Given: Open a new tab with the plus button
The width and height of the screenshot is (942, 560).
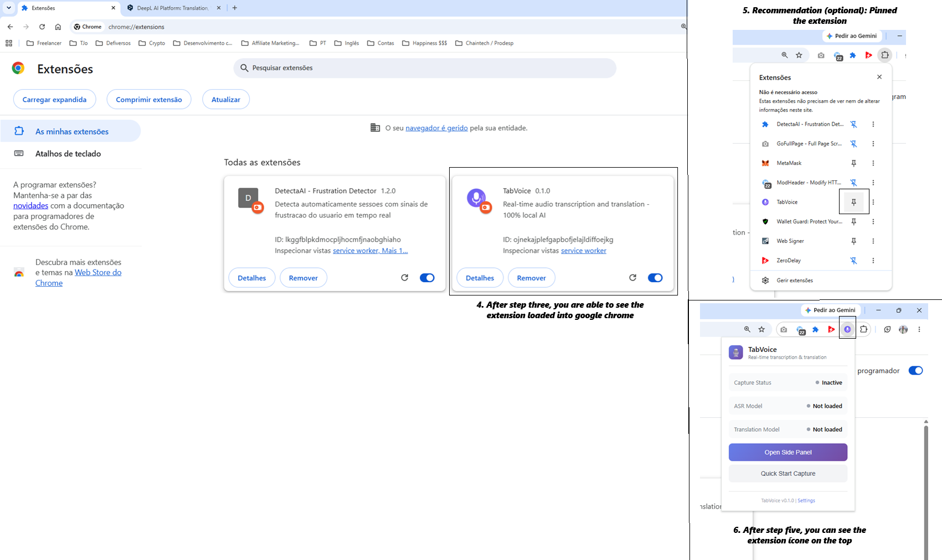Looking at the screenshot, I should tap(235, 8).
